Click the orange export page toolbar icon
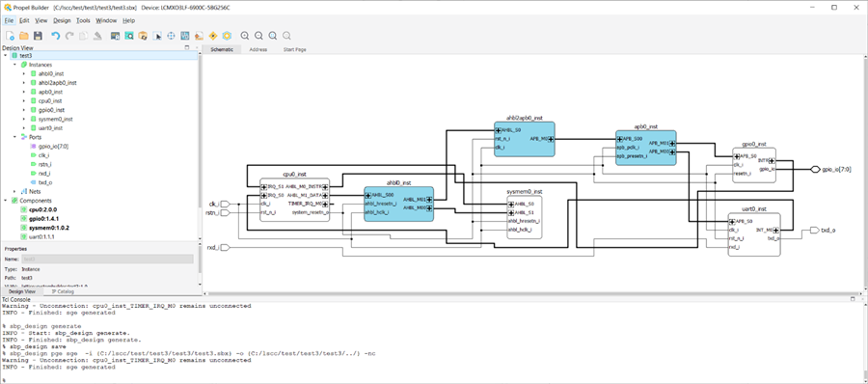868x384 pixels. click(199, 36)
